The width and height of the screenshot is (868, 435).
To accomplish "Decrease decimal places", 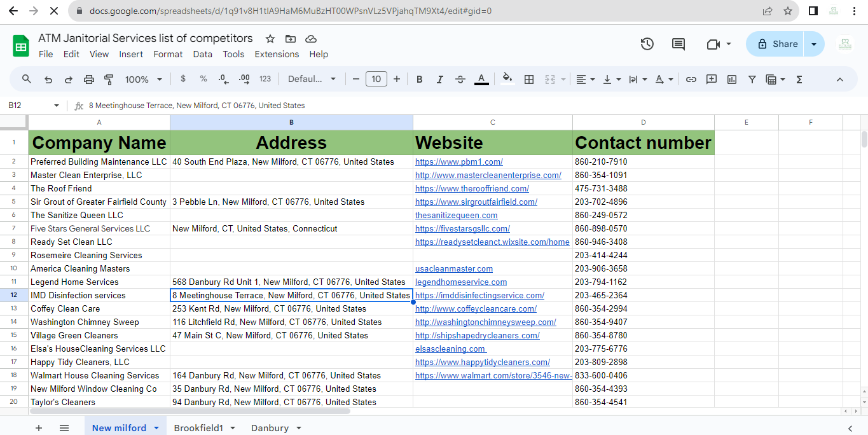I will [x=223, y=79].
